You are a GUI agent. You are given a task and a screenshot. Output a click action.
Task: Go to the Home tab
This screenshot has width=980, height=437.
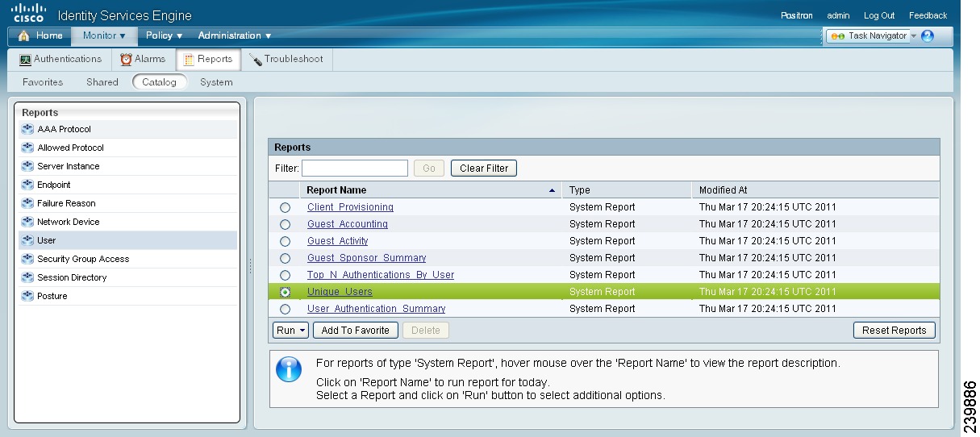pyautogui.click(x=40, y=35)
